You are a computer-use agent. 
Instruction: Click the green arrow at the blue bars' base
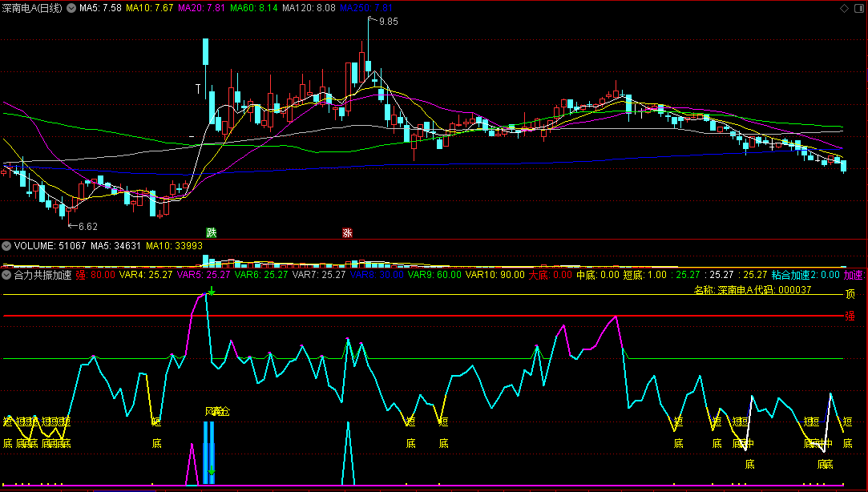click(x=212, y=471)
